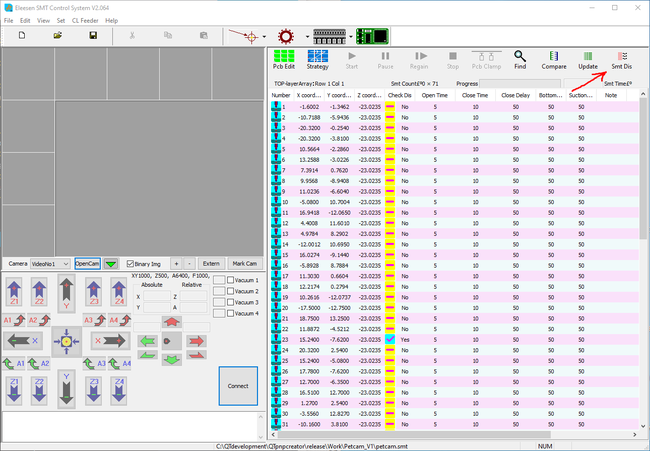Expand the dropdown arrow next to the feeder icon
Image resolution: width=650 pixels, height=451 pixels.
(351, 37)
